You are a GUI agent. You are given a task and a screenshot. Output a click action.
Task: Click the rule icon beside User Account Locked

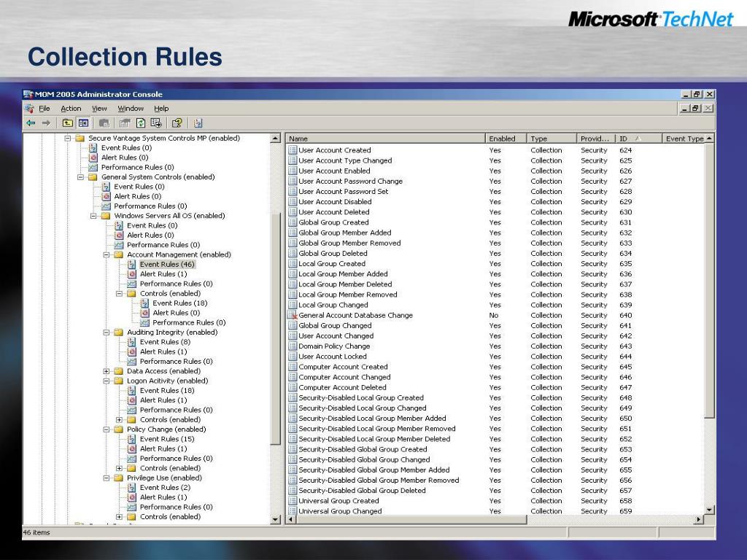(293, 357)
